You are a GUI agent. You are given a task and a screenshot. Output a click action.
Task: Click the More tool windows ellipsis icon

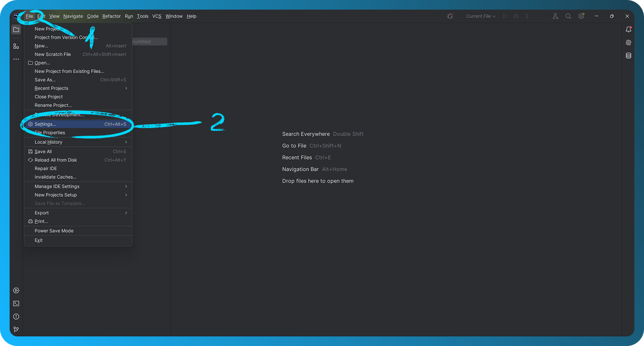click(x=16, y=59)
